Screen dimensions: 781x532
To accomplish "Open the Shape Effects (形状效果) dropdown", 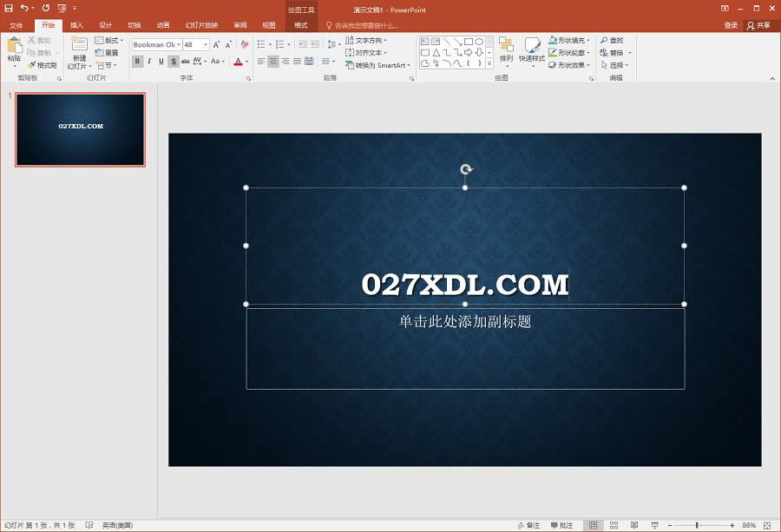I will click(x=568, y=65).
